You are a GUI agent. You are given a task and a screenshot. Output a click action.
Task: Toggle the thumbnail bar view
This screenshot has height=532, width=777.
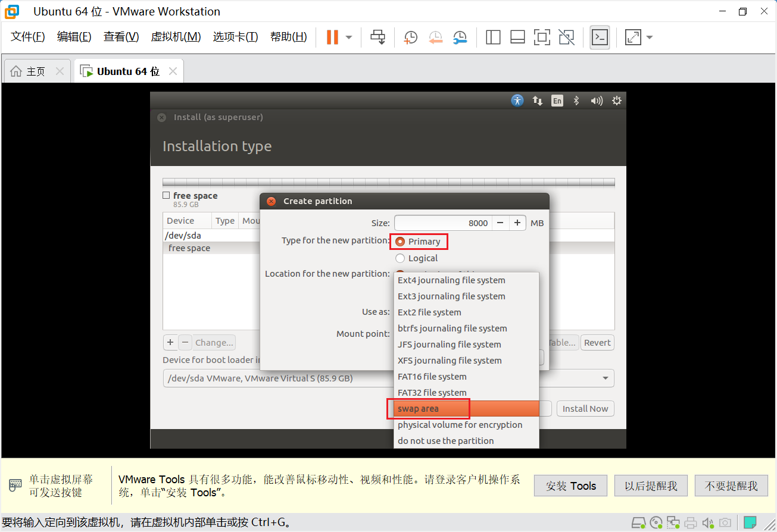[x=517, y=37]
